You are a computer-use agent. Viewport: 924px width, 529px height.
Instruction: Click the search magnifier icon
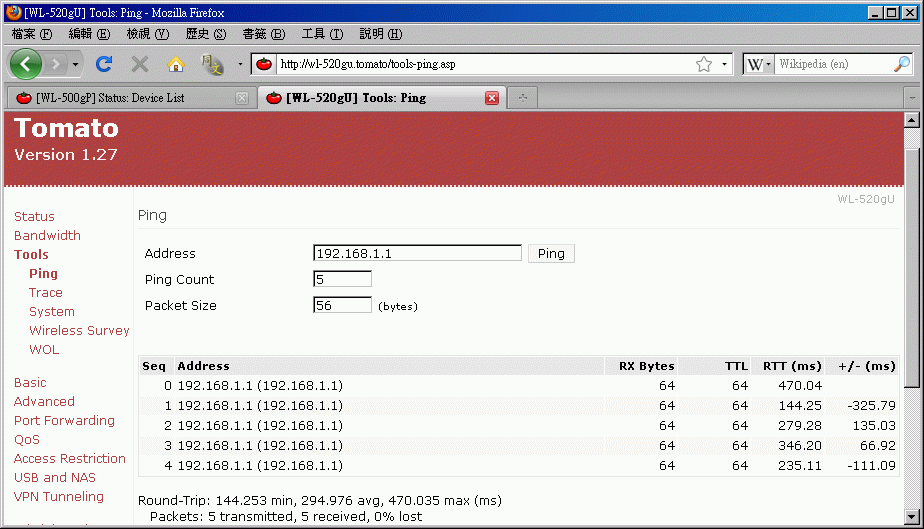tap(902, 64)
